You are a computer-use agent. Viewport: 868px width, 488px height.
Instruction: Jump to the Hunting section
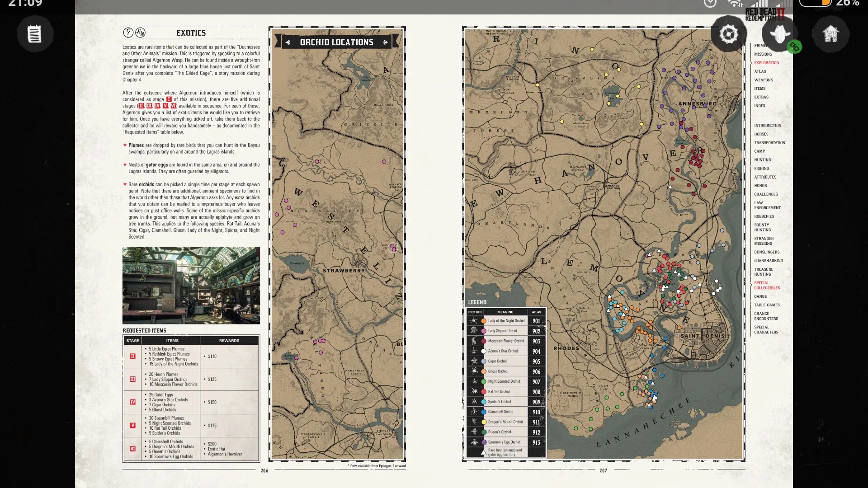762,160
